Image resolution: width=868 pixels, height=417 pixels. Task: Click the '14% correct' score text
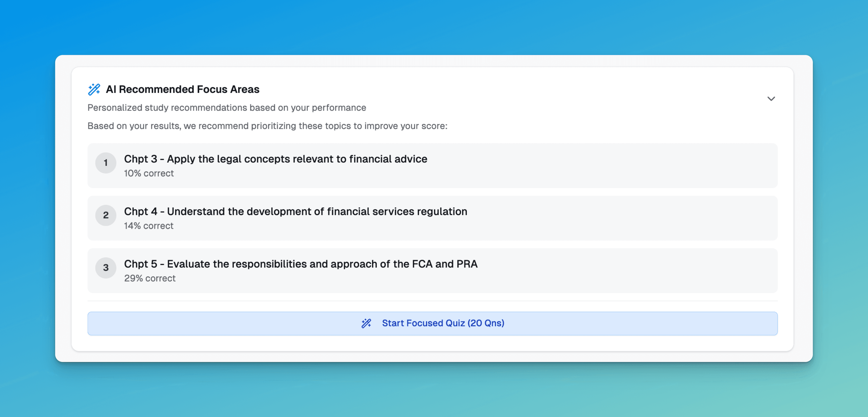click(x=149, y=226)
